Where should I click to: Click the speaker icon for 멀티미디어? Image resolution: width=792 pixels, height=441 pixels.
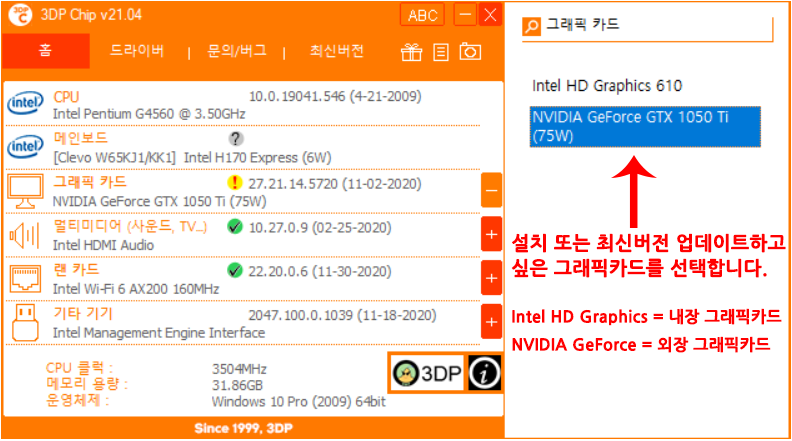(24, 235)
